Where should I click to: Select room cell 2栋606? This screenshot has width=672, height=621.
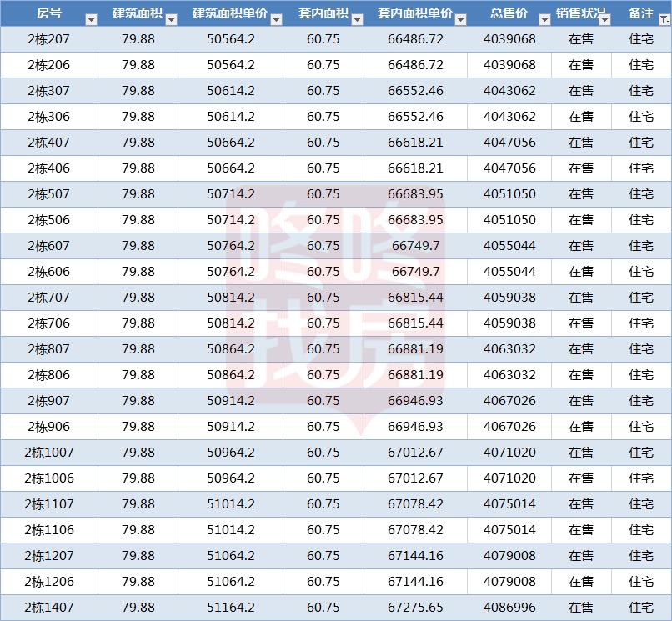click(49, 272)
